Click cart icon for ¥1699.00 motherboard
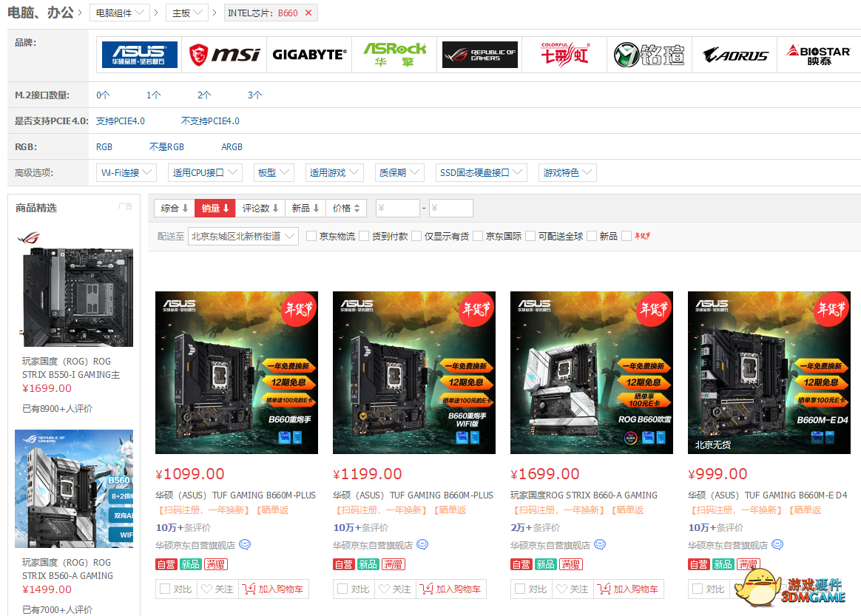The width and height of the screenshot is (861, 616). click(x=604, y=589)
